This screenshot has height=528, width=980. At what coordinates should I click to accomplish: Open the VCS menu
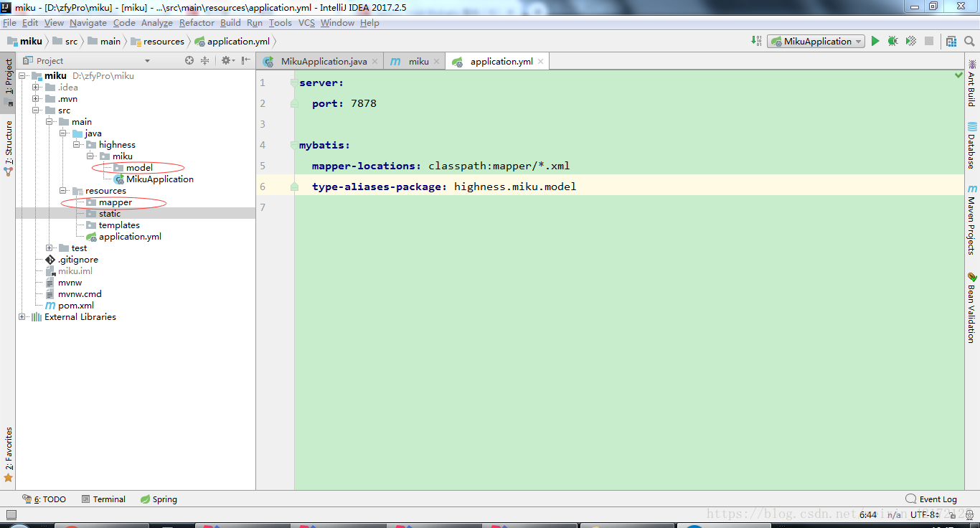pos(306,23)
